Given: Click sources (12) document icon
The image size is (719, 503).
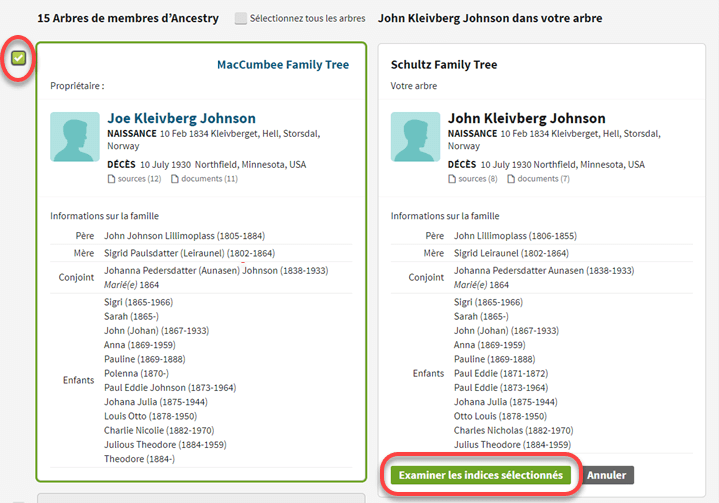Looking at the screenshot, I should point(111,179).
